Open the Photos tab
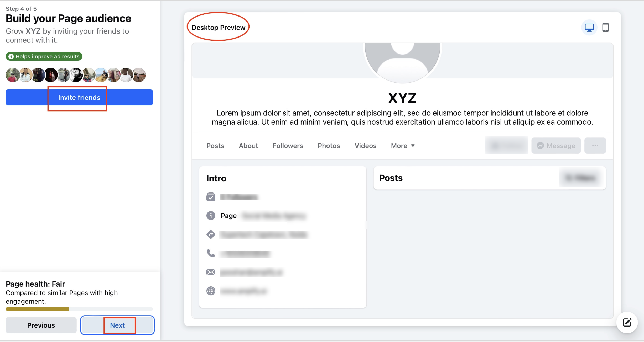Screen dimensions: 644x342 pyautogui.click(x=329, y=146)
